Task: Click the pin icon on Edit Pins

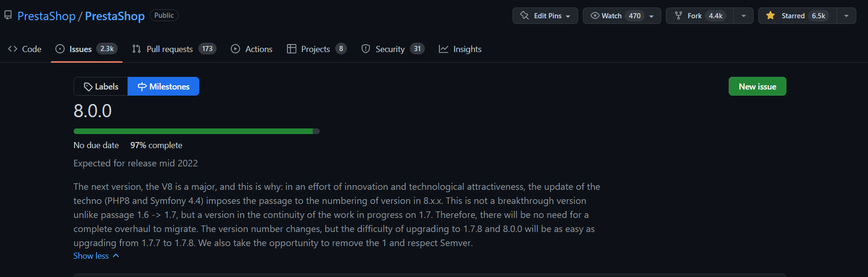Action: (x=524, y=16)
